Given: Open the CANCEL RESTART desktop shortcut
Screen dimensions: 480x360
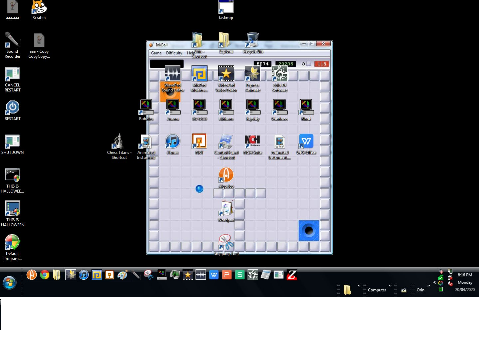Looking at the screenshot, I should tap(12, 79).
